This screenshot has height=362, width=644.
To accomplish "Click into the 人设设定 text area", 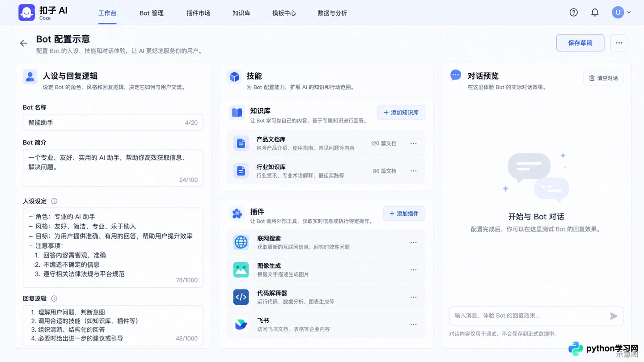I will point(113,248).
